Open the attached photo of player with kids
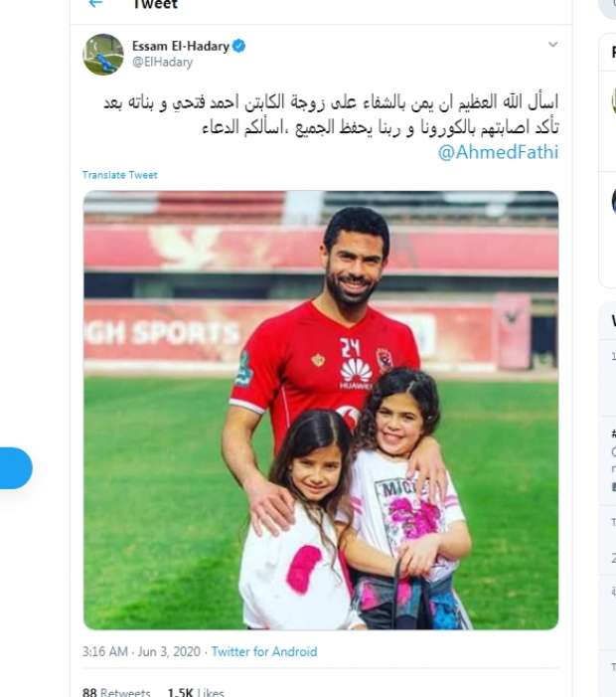The width and height of the screenshot is (616, 697). coord(321,410)
